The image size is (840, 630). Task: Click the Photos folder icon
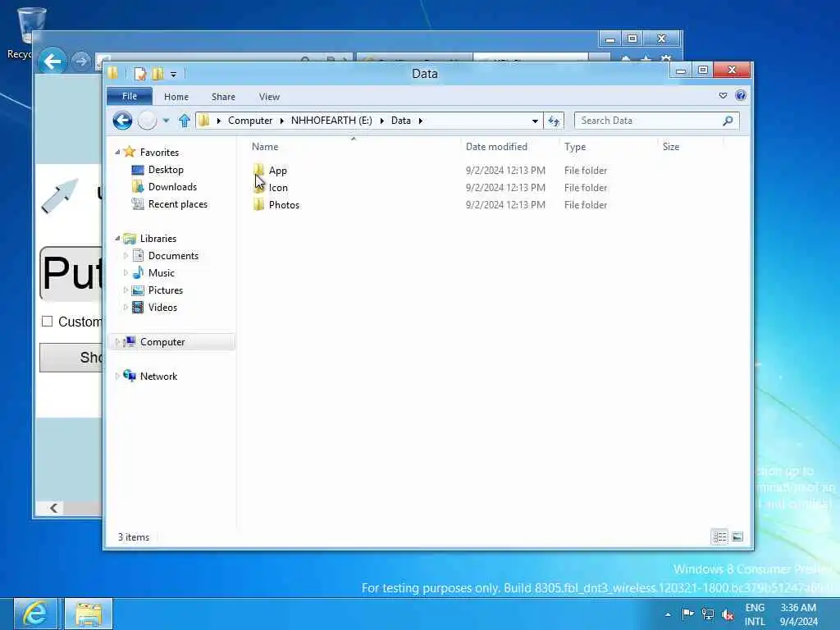[x=258, y=204]
